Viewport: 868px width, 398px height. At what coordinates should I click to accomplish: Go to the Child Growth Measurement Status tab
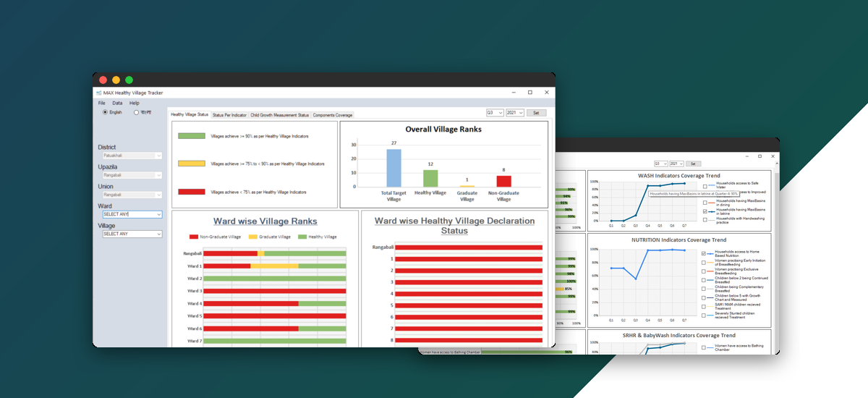coord(279,115)
